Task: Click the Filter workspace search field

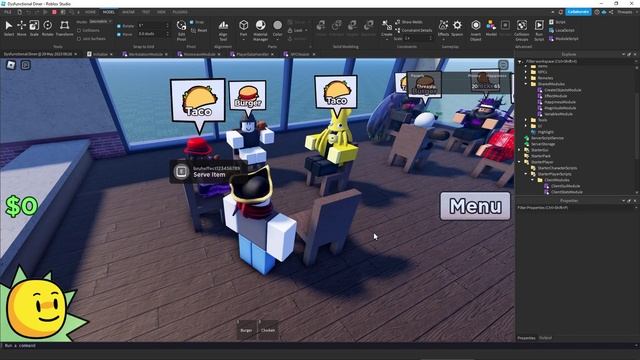Action: coord(577,62)
